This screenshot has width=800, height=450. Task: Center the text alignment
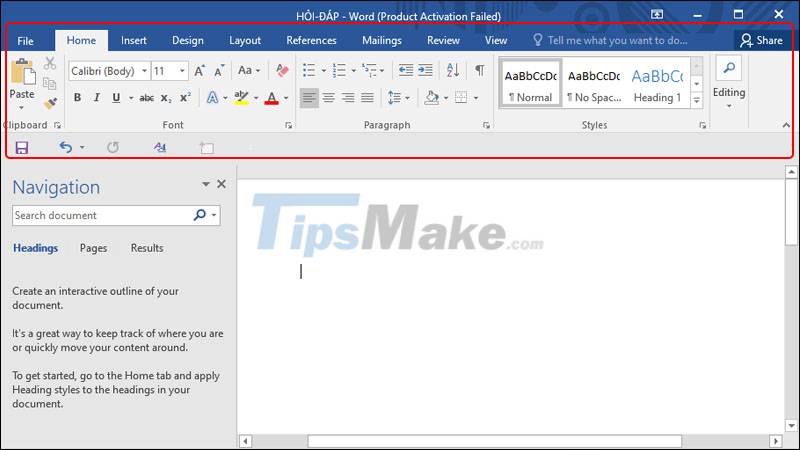coord(329,97)
